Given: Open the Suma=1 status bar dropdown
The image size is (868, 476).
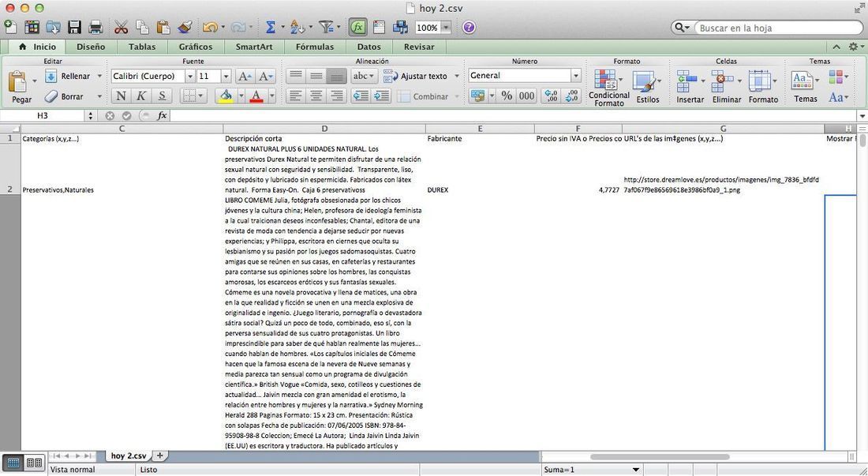Looking at the screenshot, I should click(636, 470).
